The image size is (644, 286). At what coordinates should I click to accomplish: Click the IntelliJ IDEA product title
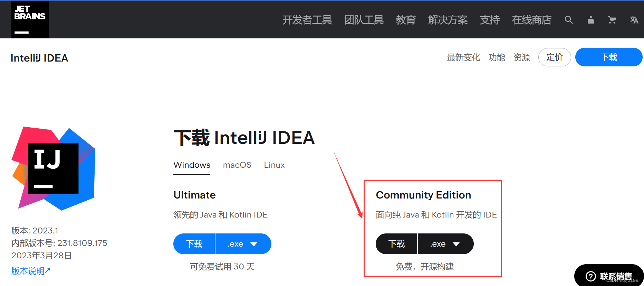click(39, 58)
